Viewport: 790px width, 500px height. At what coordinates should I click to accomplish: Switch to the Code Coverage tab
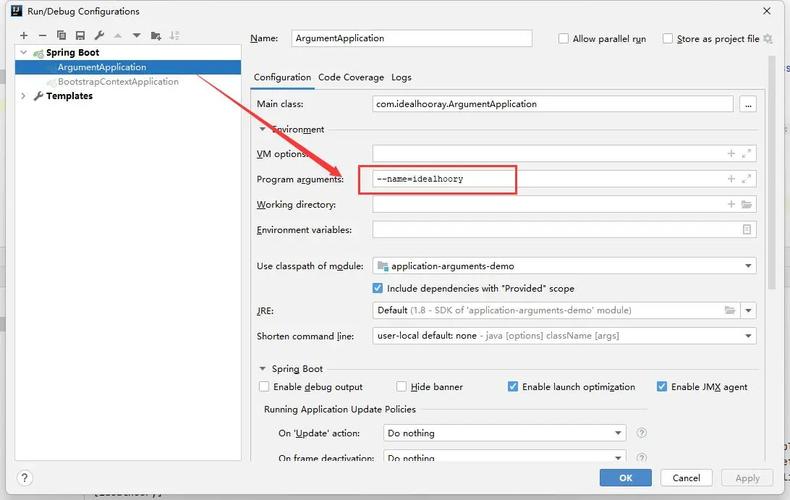pyautogui.click(x=350, y=77)
